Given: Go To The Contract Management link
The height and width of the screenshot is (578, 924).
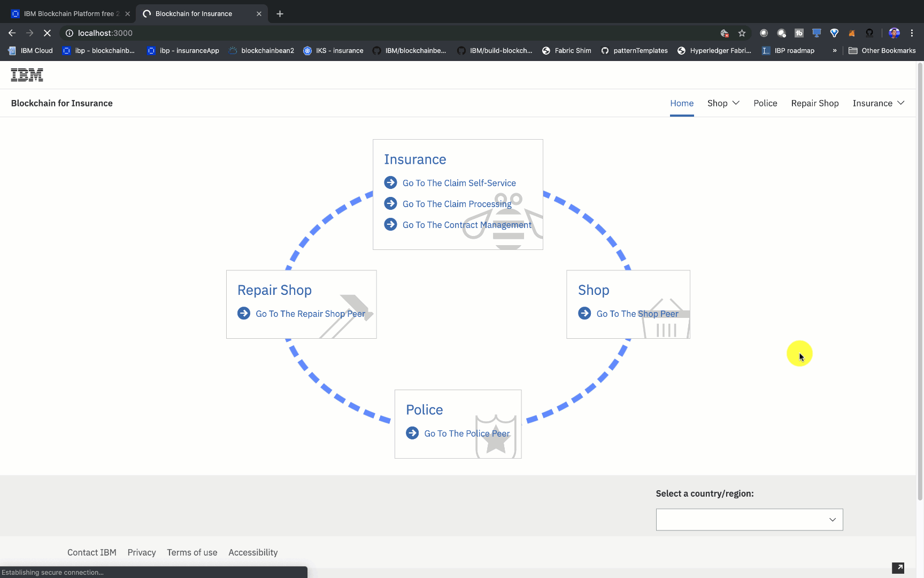Looking at the screenshot, I should pos(467,225).
